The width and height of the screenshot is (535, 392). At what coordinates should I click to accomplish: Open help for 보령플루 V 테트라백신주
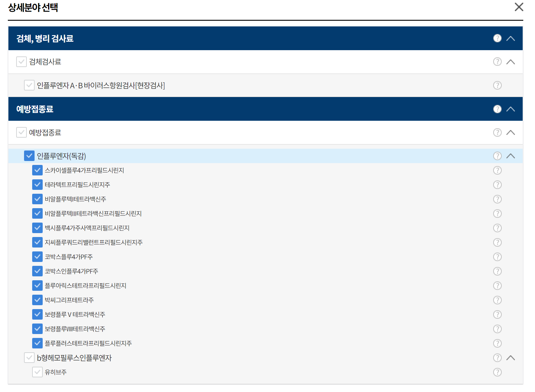(497, 315)
